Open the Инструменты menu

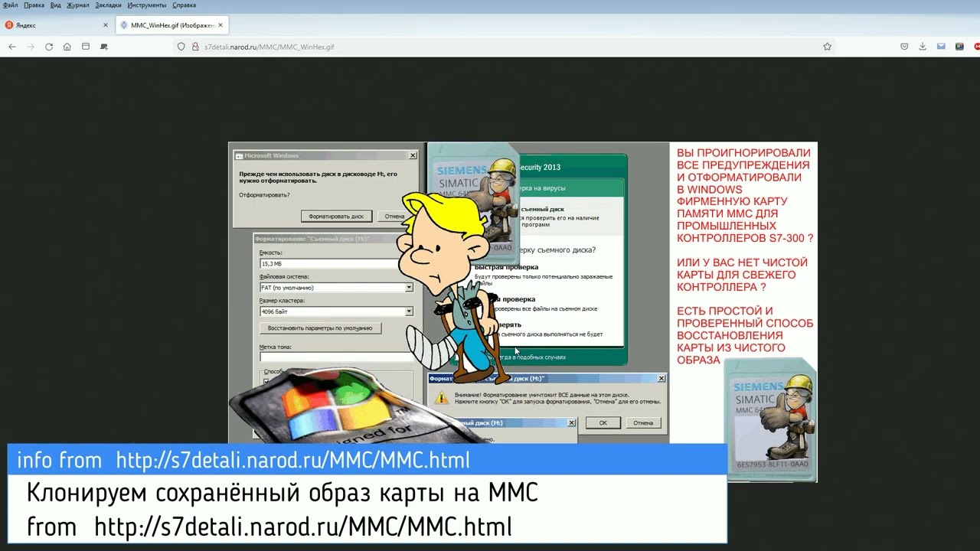(147, 5)
